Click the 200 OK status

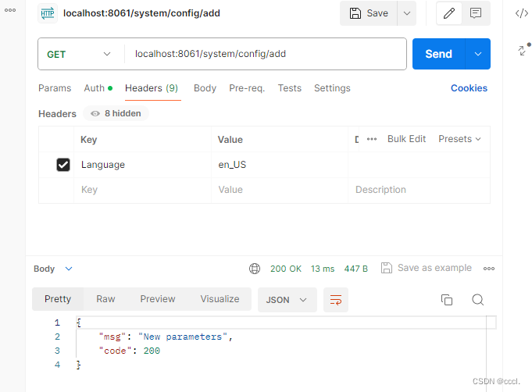pos(286,269)
